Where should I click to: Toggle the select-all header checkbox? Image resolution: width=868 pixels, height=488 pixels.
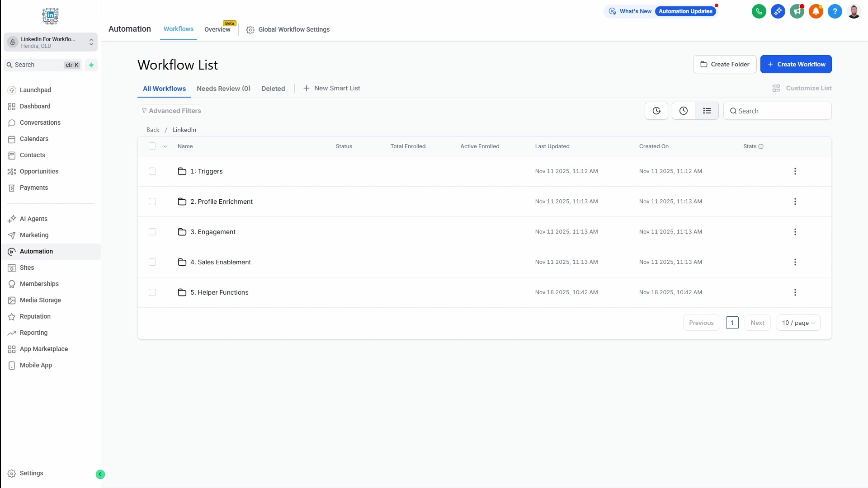coord(152,146)
